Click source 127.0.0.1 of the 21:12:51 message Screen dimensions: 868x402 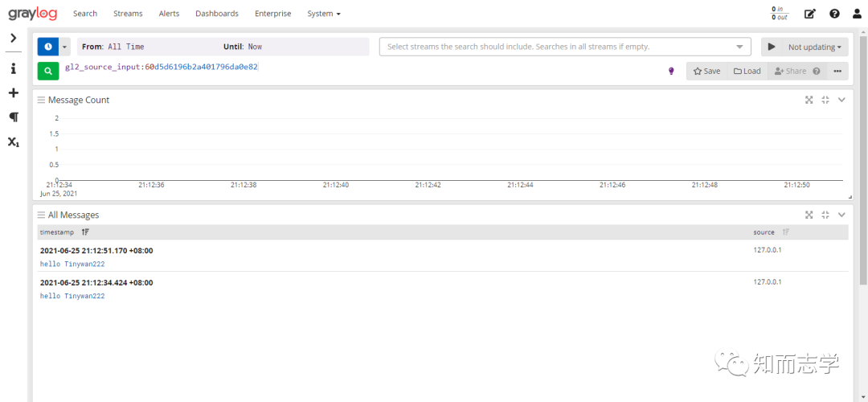point(768,250)
